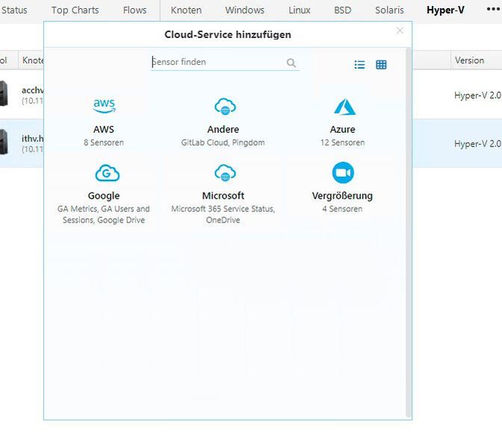
Task: Choose the Azure service icon
Action: tap(344, 107)
